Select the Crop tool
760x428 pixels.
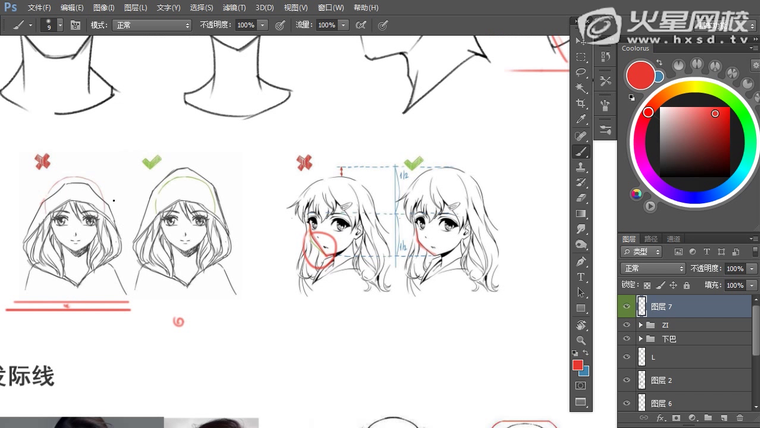pyautogui.click(x=581, y=104)
